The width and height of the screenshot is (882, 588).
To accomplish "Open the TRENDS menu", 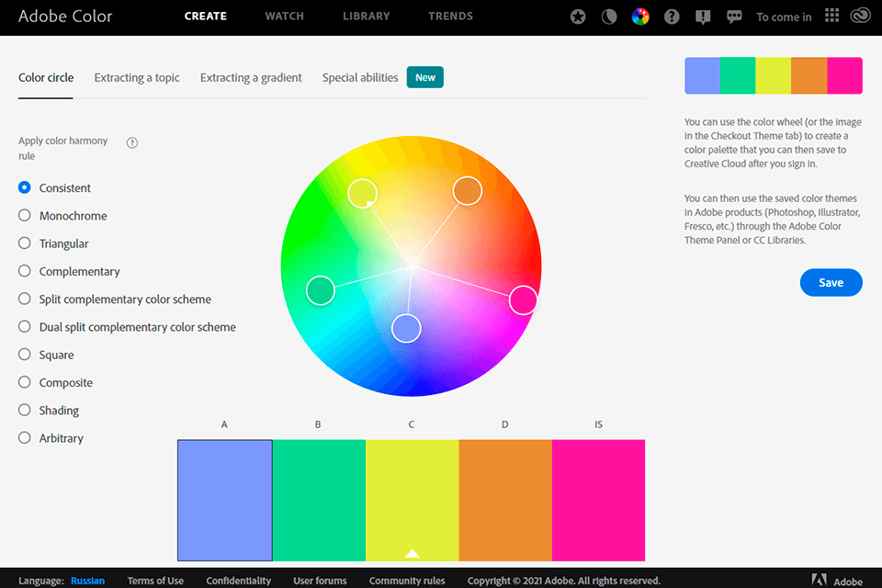I will pyautogui.click(x=450, y=17).
